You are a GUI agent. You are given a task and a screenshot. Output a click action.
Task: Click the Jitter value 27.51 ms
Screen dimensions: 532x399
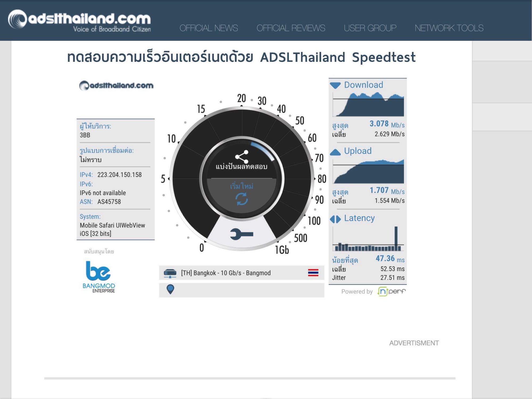[x=392, y=278]
